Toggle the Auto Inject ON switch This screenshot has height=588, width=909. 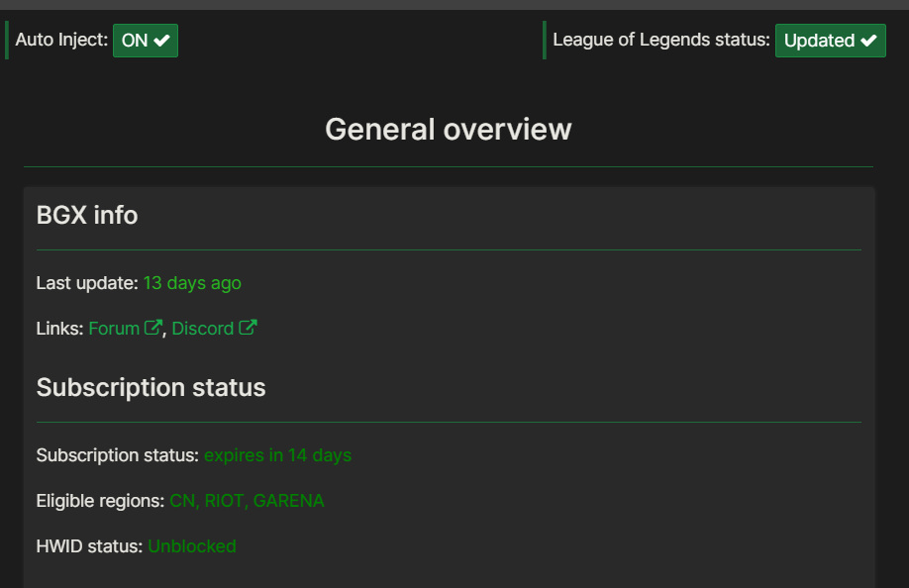point(145,41)
